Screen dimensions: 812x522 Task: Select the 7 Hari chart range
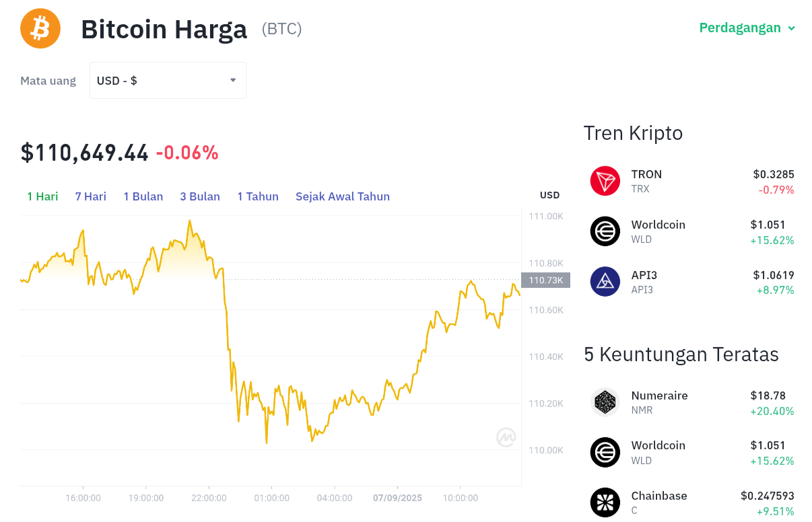(91, 196)
